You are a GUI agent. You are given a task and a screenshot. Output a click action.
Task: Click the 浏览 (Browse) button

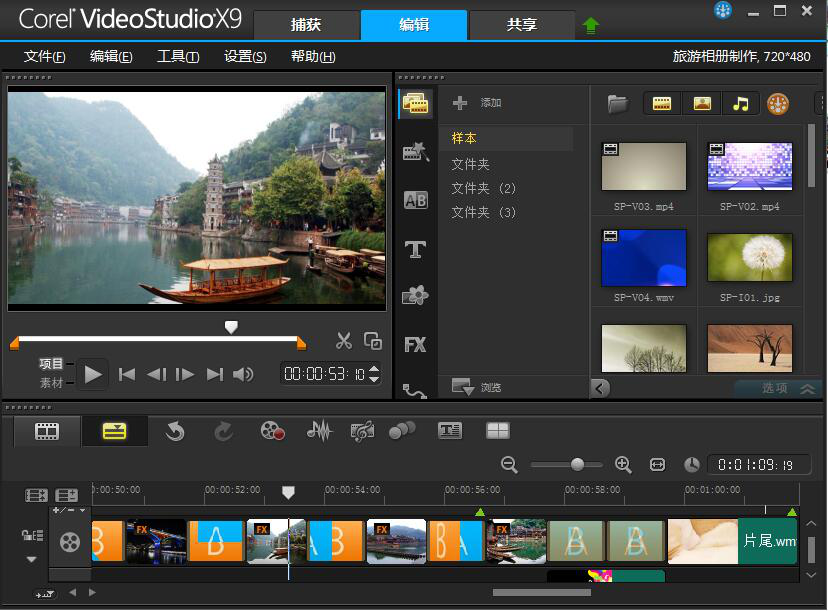(x=477, y=387)
